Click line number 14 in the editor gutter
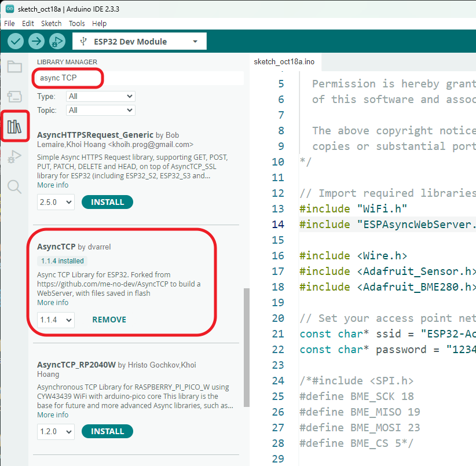This screenshot has width=476, height=466. tap(278, 225)
